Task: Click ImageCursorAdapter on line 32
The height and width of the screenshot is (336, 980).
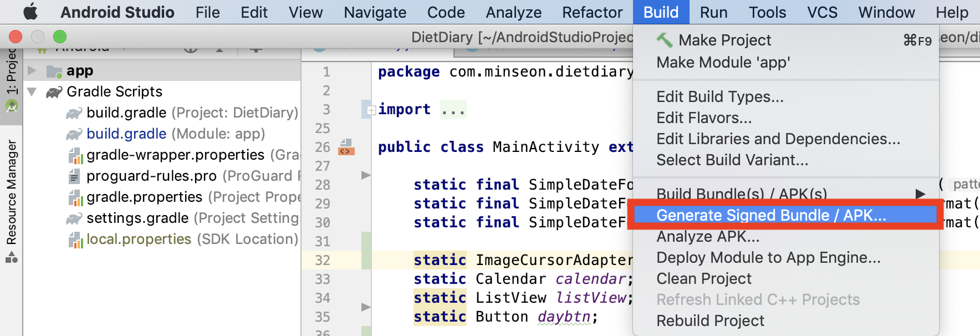Action: point(554,260)
